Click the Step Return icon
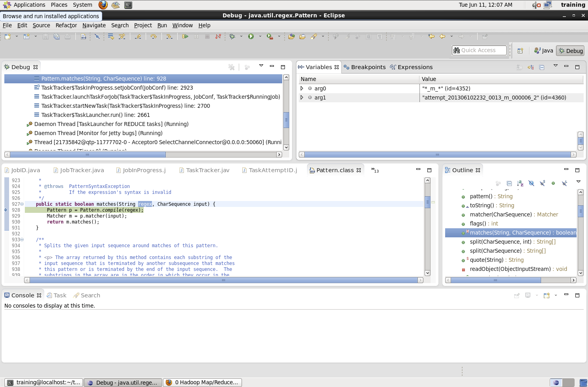588x387 pixels. click(x=138, y=36)
